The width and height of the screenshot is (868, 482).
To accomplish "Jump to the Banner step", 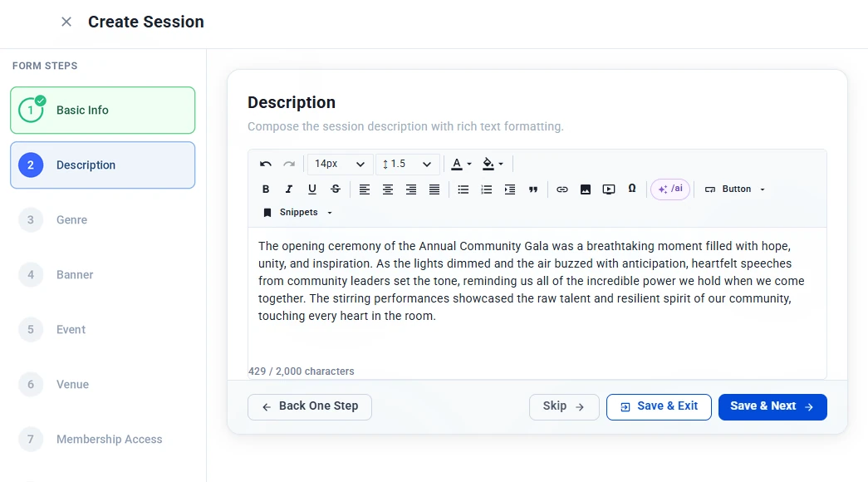I will coord(103,275).
